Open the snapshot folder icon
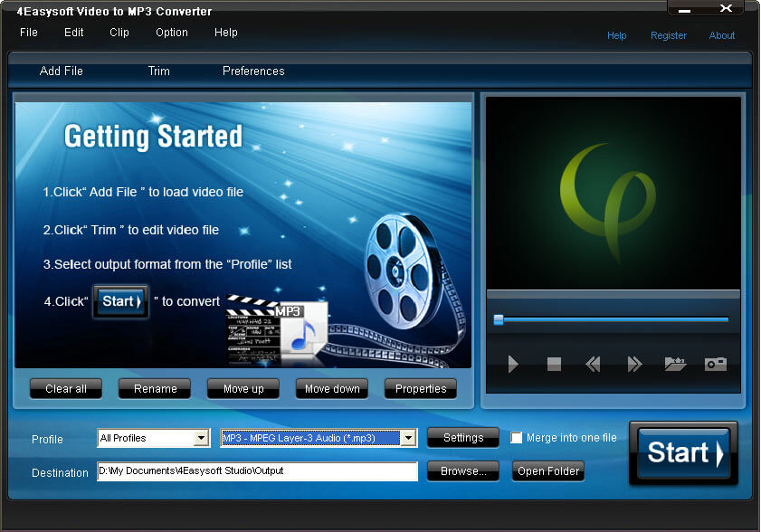 click(675, 365)
